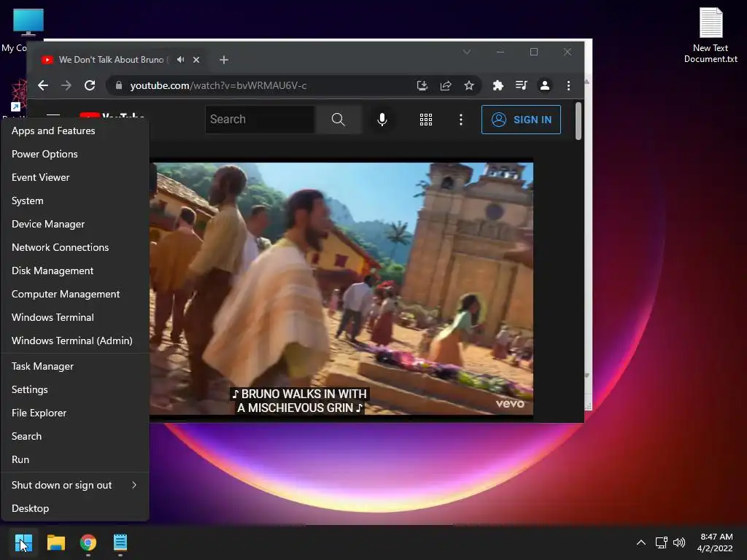Open YouTube settings three-dot menu

click(461, 119)
